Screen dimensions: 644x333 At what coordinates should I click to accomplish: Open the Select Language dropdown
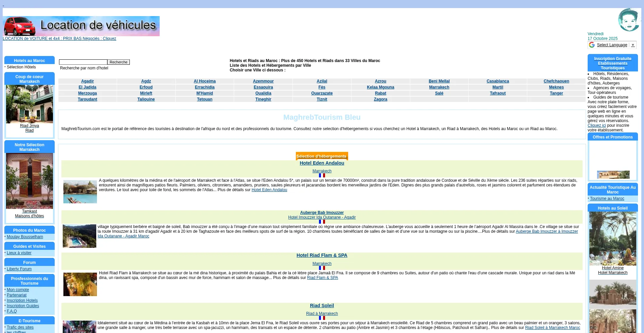pyautogui.click(x=612, y=45)
